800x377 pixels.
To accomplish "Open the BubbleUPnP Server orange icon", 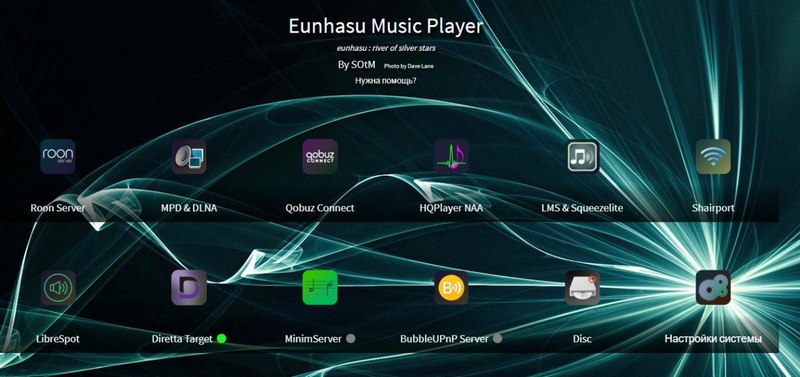I will pyautogui.click(x=451, y=288).
